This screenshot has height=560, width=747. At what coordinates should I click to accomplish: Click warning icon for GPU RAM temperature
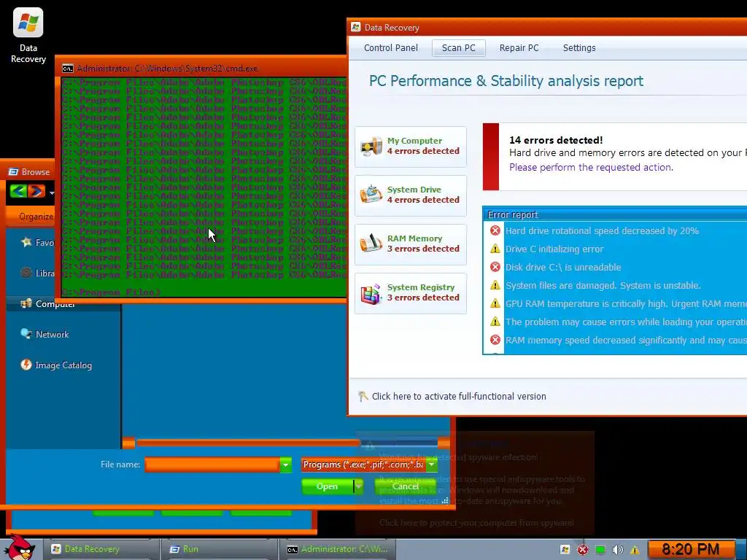[495, 303]
